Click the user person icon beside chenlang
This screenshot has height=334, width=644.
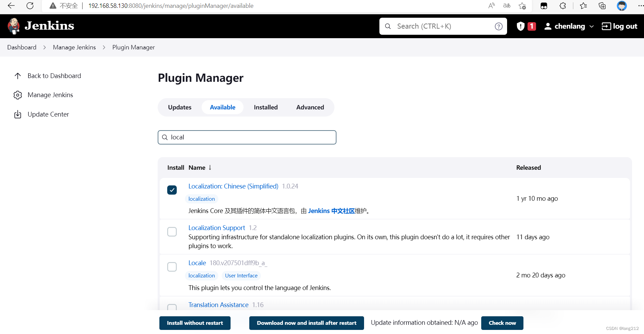548,26
